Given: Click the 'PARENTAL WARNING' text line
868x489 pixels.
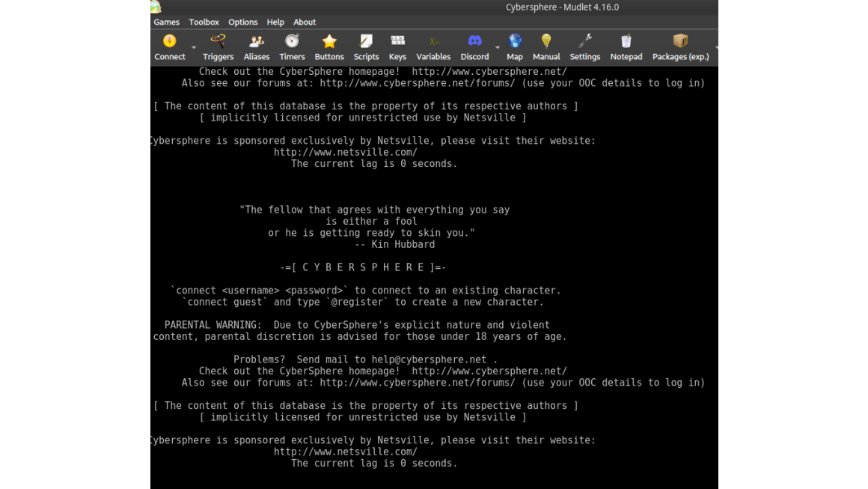Looking at the screenshot, I should [x=357, y=325].
